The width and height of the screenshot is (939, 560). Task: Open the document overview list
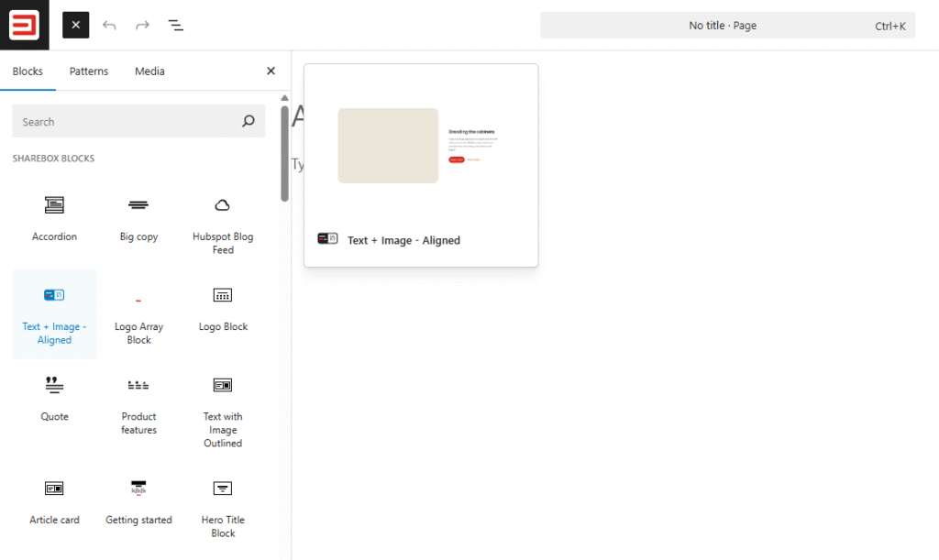(175, 25)
